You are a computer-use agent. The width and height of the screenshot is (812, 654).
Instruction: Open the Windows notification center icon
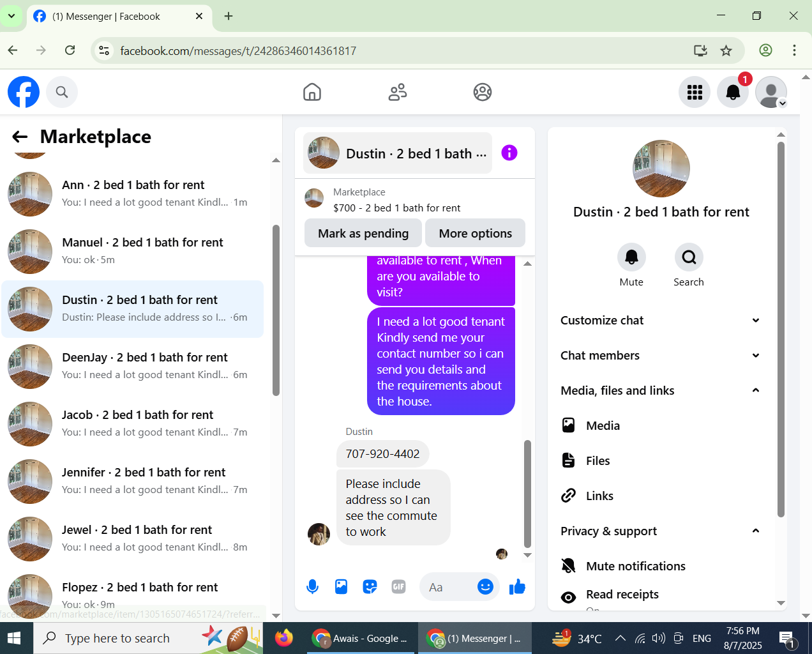click(x=786, y=638)
